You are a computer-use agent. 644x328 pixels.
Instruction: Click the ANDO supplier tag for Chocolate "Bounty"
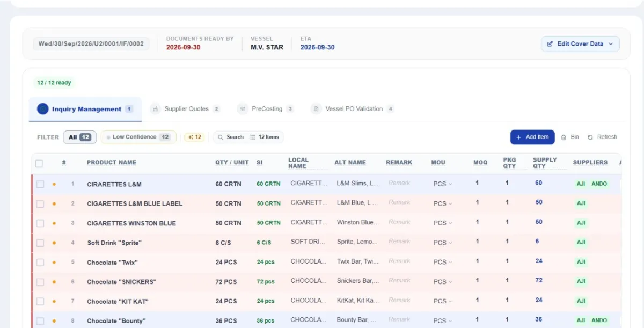(599, 320)
